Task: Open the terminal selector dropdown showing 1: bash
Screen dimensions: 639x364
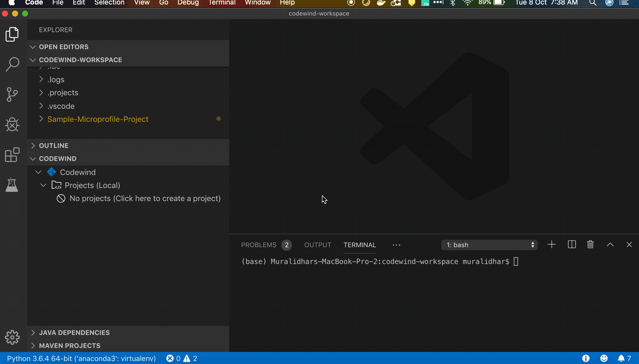Action: click(489, 245)
